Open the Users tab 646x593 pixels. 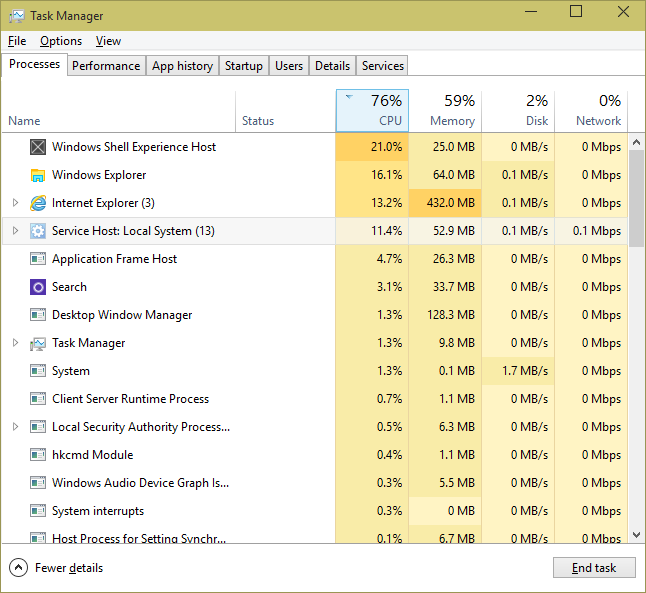(x=289, y=66)
